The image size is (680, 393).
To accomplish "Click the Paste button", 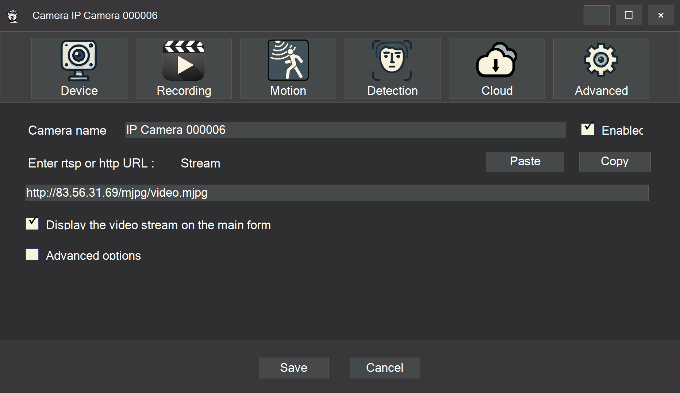I will [x=525, y=161].
